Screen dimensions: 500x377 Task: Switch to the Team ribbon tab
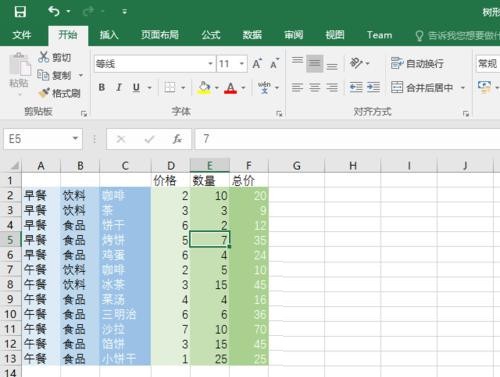[379, 35]
